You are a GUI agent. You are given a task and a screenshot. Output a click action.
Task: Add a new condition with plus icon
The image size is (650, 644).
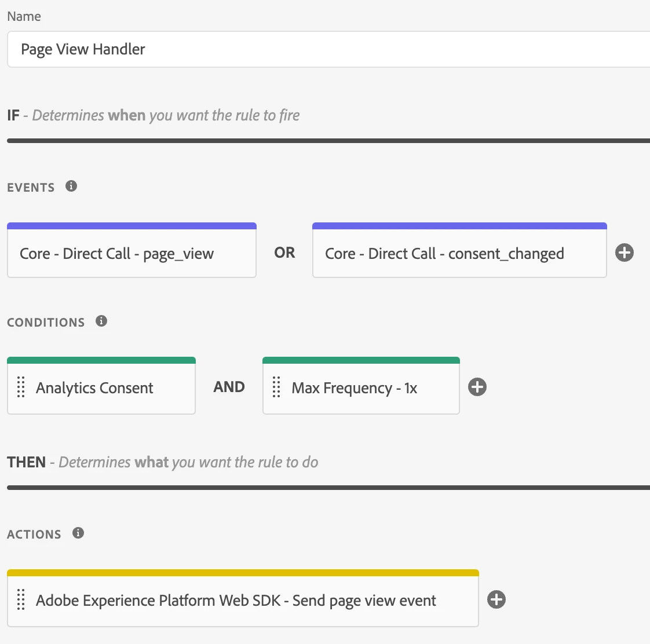(x=477, y=387)
